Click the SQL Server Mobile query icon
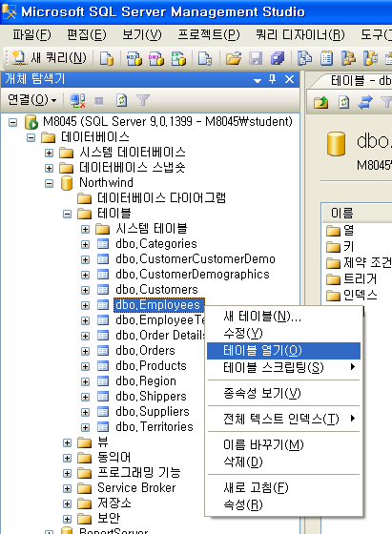 [x=205, y=58]
